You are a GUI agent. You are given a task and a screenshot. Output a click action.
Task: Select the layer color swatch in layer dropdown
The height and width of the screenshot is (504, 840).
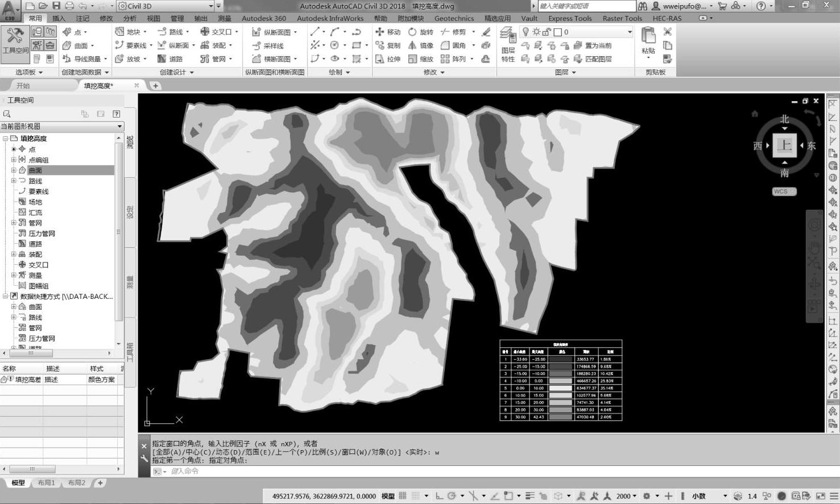click(558, 32)
